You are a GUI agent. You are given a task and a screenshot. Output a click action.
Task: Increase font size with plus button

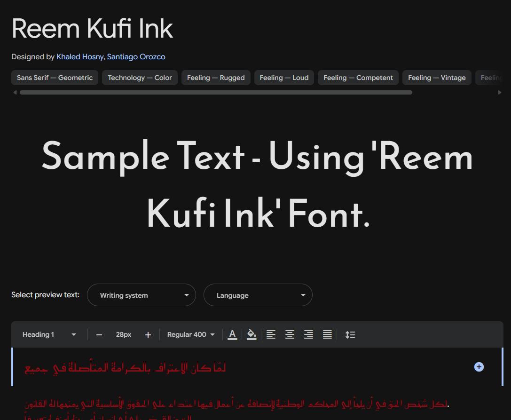pos(148,335)
